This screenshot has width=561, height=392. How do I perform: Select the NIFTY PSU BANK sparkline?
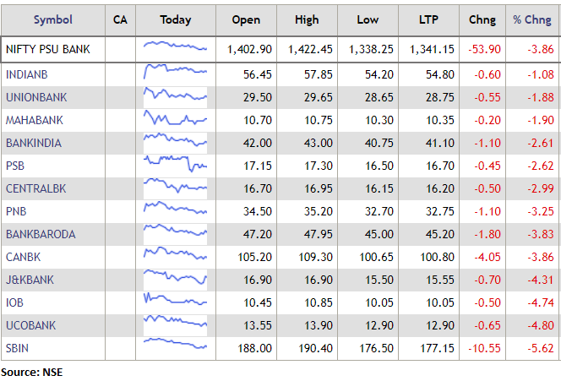[175, 49]
